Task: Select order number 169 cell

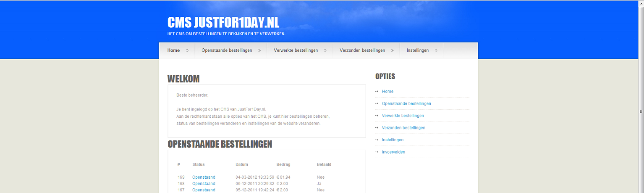Action: [181, 177]
